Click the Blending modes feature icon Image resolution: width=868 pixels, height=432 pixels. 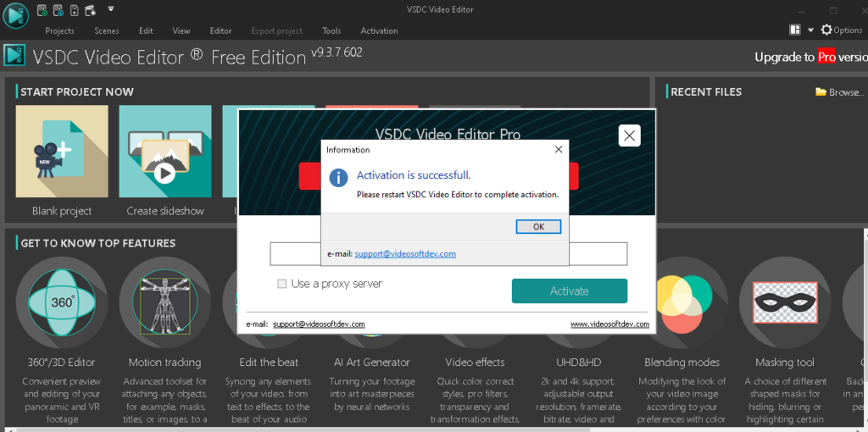(683, 302)
